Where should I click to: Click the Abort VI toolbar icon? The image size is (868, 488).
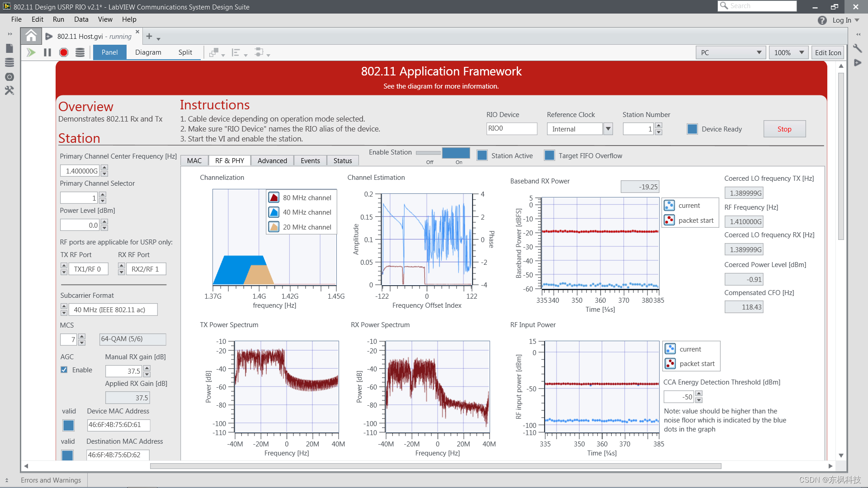pyautogui.click(x=64, y=52)
